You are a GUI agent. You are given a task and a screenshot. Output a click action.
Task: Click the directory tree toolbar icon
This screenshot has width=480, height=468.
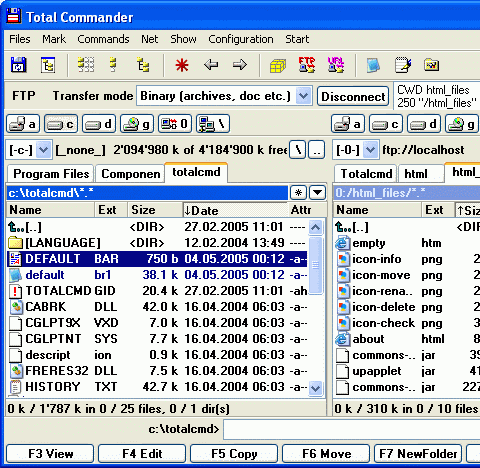point(48,65)
